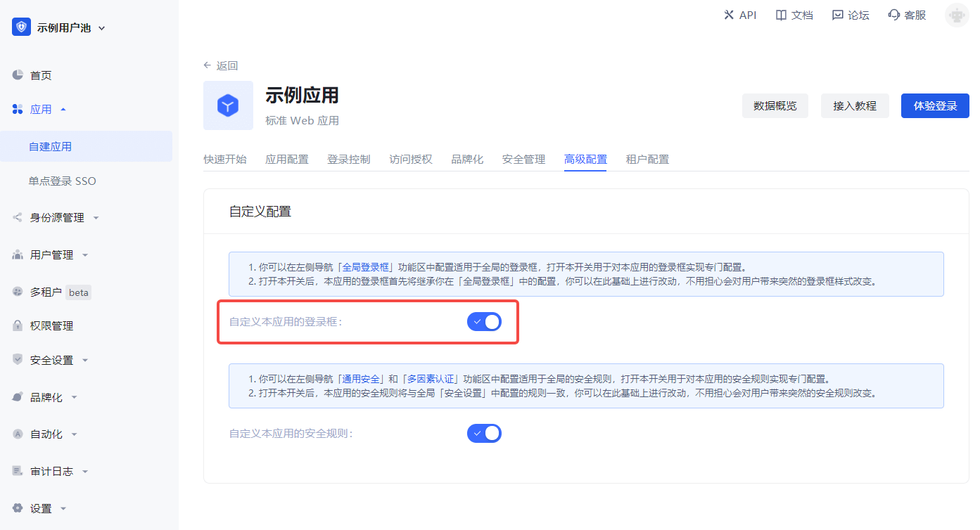Click the 示例用户池 shield logo icon
Screen dimensions: 980x530
pos(21,27)
